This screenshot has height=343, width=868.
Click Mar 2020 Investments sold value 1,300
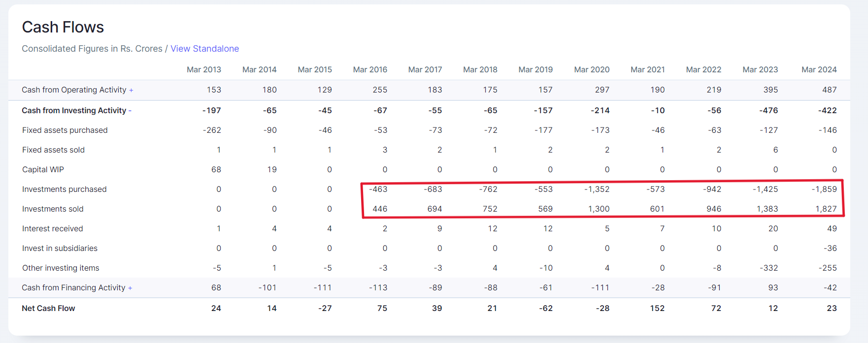(x=599, y=209)
